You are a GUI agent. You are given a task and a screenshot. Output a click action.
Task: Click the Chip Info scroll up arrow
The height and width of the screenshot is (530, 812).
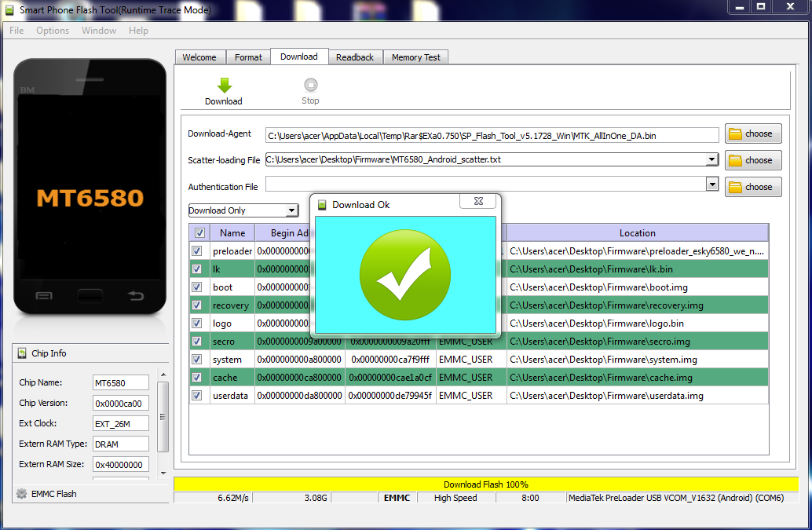163,375
